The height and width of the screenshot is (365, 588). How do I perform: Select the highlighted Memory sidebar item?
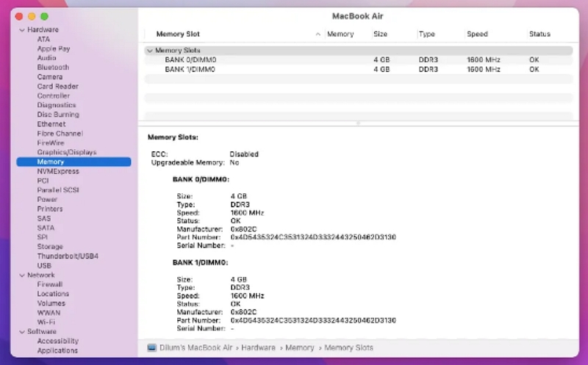point(73,162)
